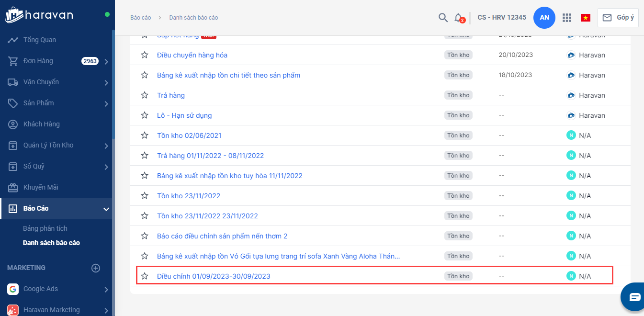Favorite the Lô - Hạn sử dụng report
This screenshot has height=316, width=644.
[145, 115]
